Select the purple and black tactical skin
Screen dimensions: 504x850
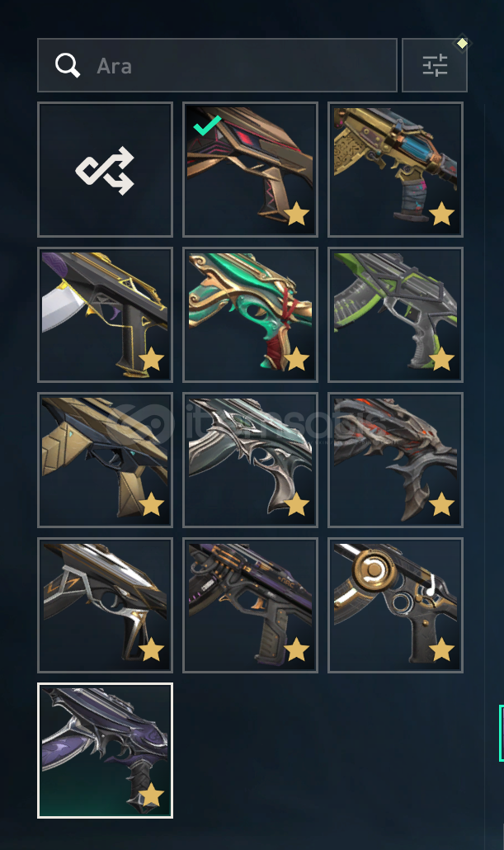(x=251, y=606)
